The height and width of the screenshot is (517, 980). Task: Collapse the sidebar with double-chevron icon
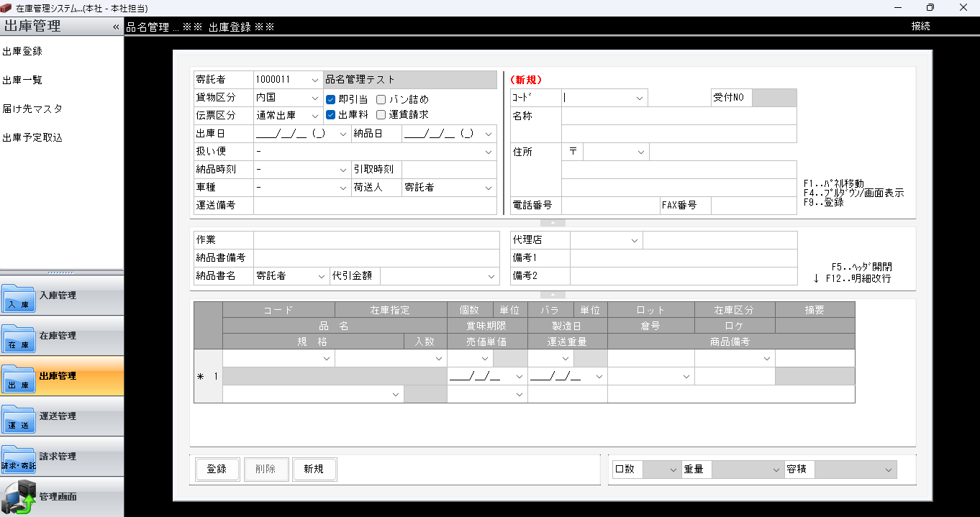point(116,27)
